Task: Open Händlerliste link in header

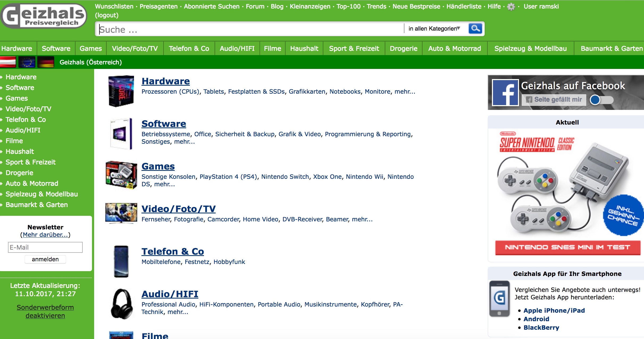Action: click(x=464, y=6)
